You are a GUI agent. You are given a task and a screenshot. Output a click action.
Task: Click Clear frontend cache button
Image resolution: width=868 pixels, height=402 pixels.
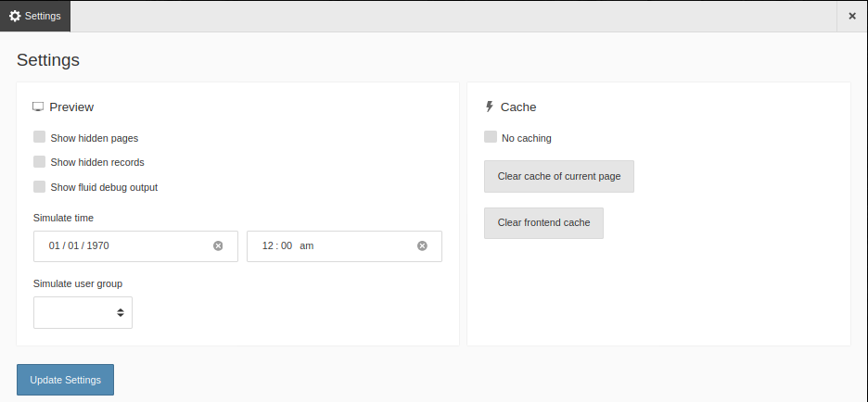pyautogui.click(x=543, y=223)
